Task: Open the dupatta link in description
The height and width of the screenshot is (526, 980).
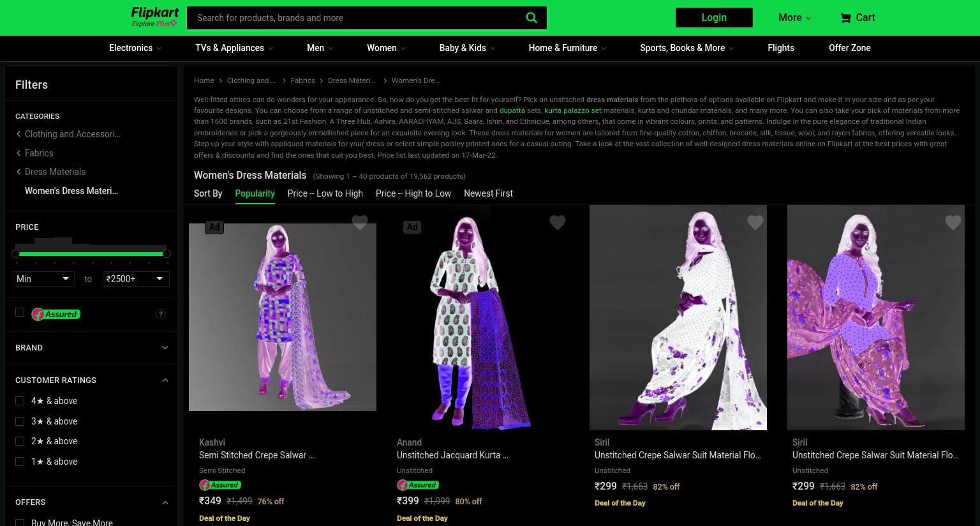Action: coord(512,110)
